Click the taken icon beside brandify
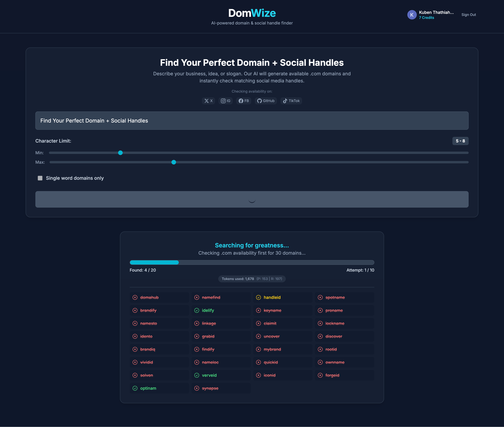The height and width of the screenshot is (427, 504). (135, 310)
